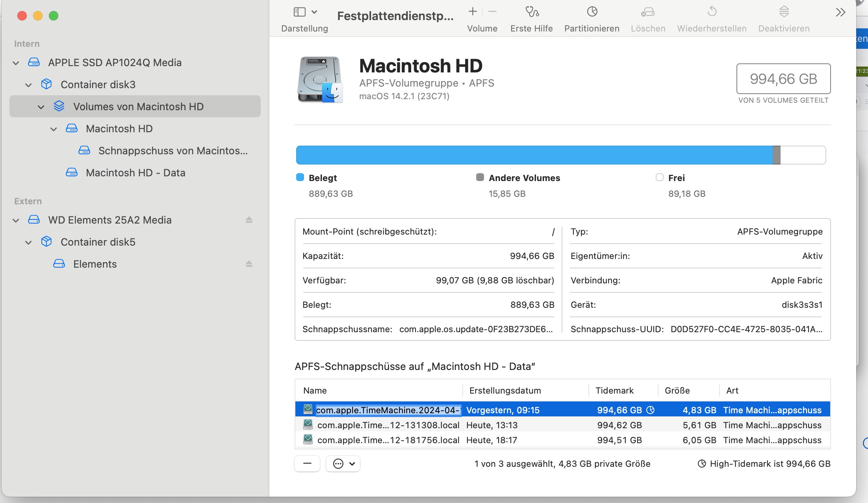This screenshot has height=503, width=868.
Task: Click the Deaktivieren unmount toolbar icon
Action: [x=784, y=12]
